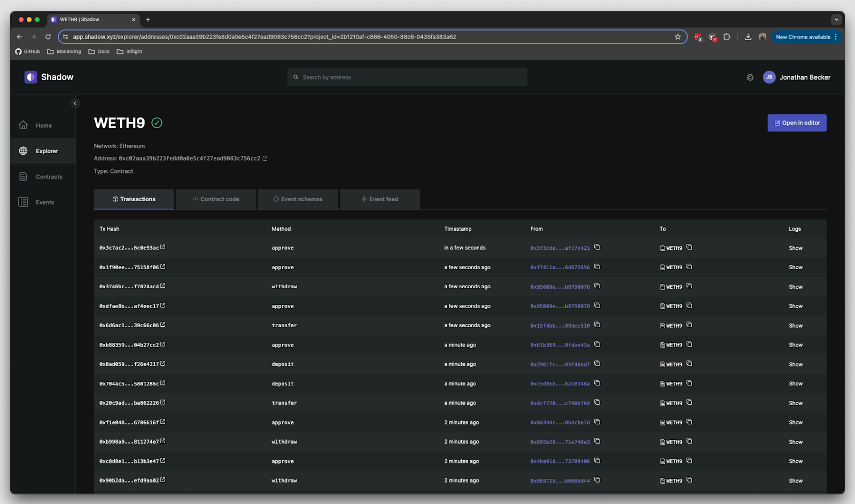Screen dimensions: 855x504
Task: Show logs for tx 0x3c7ac2...6c0e93ac
Action: pos(796,248)
